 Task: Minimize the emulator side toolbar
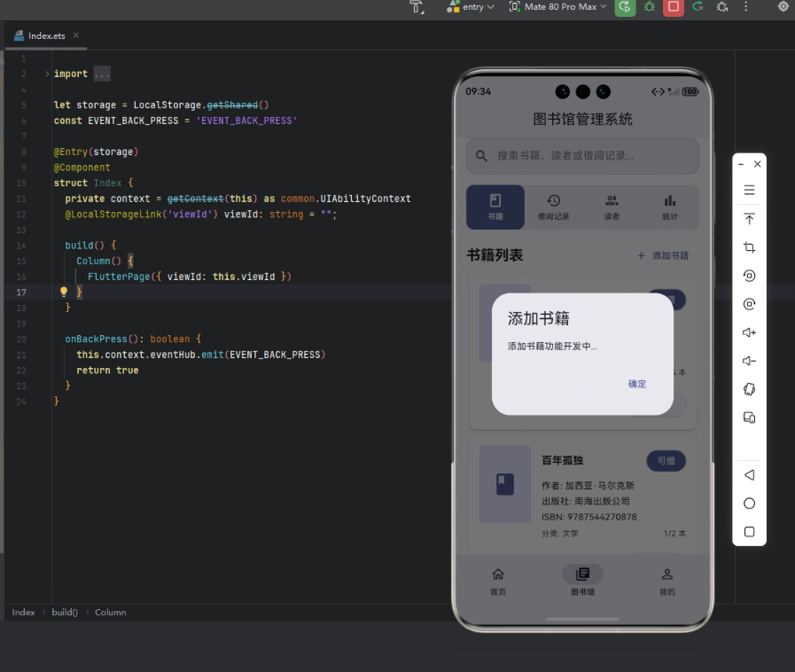tap(741, 164)
